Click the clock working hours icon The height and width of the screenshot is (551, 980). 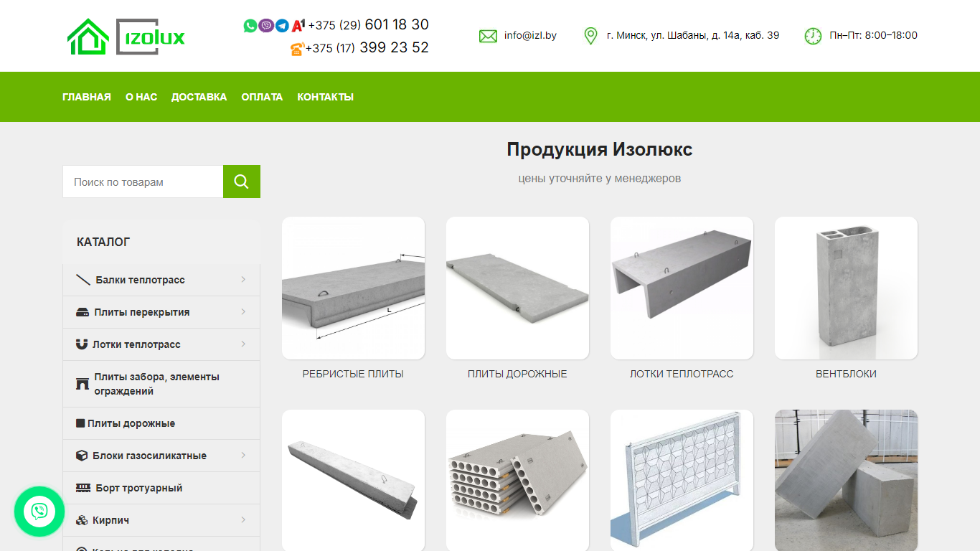[x=813, y=36]
